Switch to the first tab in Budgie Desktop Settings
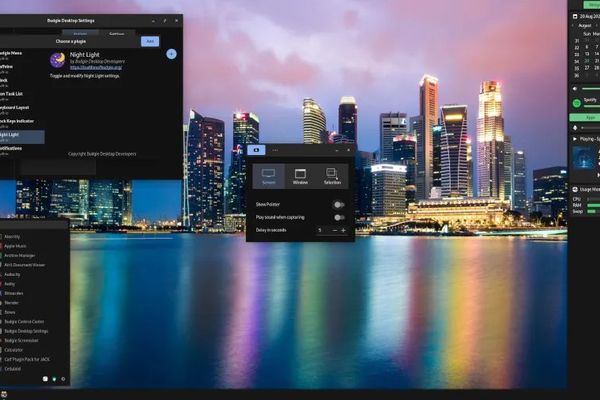Screen dimensions: 600x400 (80, 33)
